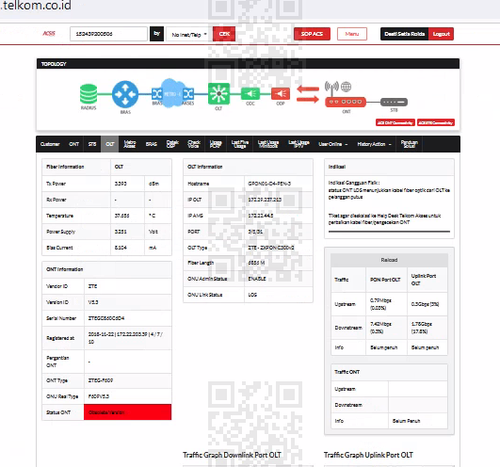This screenshot has height=467, width=500.
Task: Click the ACSIS logo text
Action: pyautogui.click(x=49, y=33)
